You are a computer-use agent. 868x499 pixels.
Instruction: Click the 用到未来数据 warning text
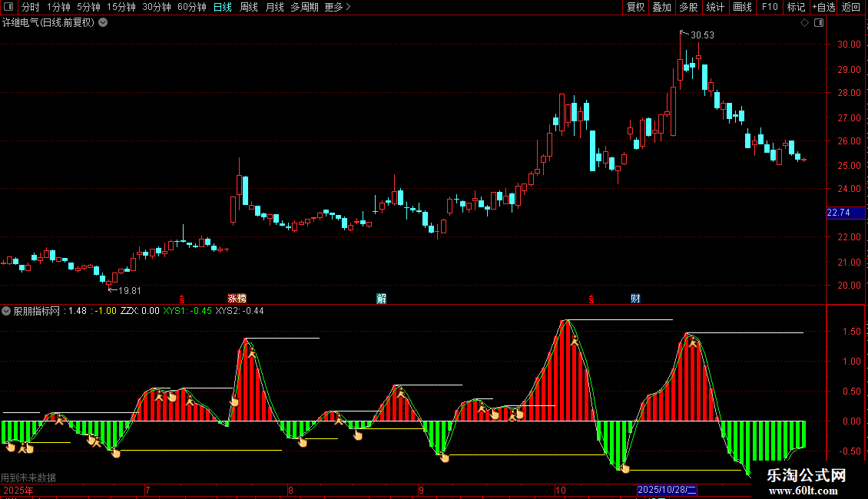[28, 478]
